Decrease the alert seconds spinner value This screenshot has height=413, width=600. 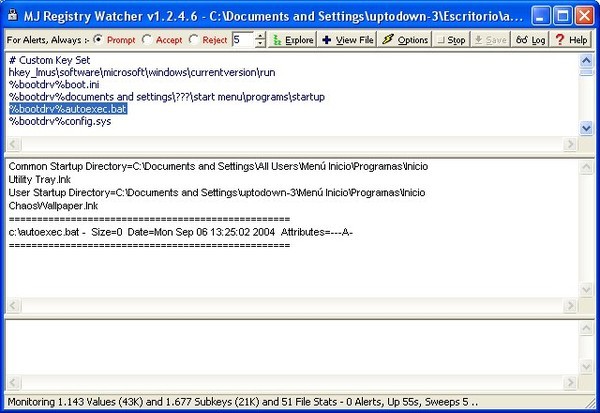pyautogui.click(x=260, y=44)
